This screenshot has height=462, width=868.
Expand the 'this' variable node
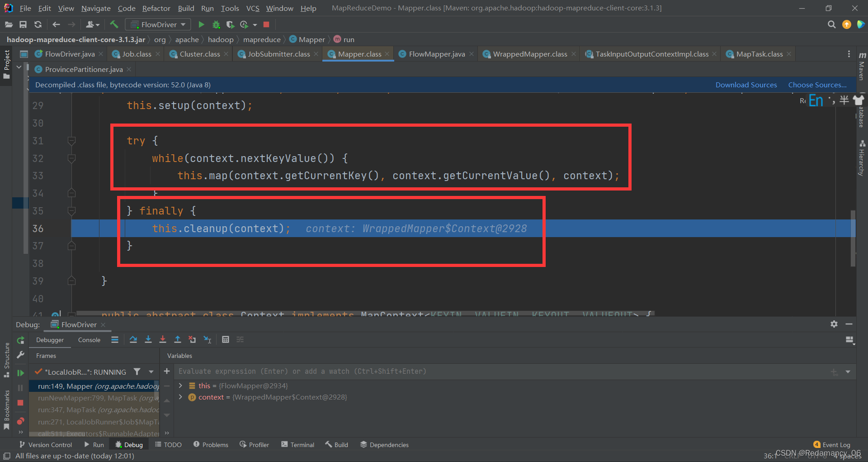pyautogui.click(x=180, y=386)
